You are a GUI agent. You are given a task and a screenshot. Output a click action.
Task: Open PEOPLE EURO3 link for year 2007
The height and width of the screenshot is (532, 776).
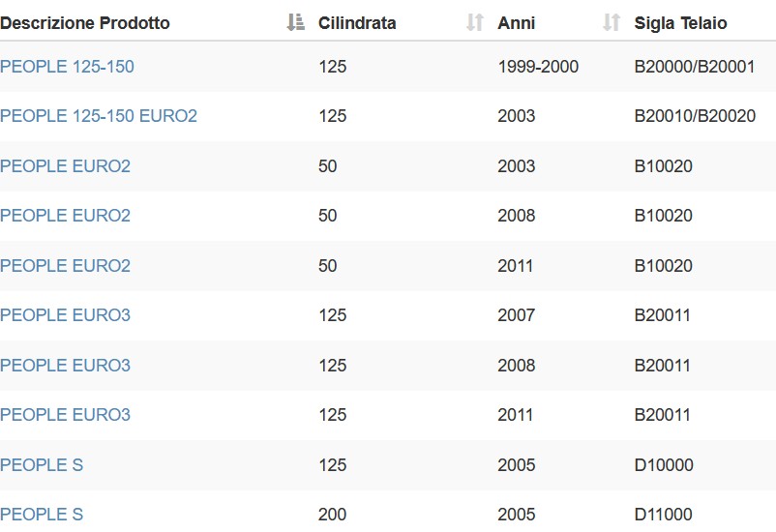pyautogui.click(x=65, y=315)
